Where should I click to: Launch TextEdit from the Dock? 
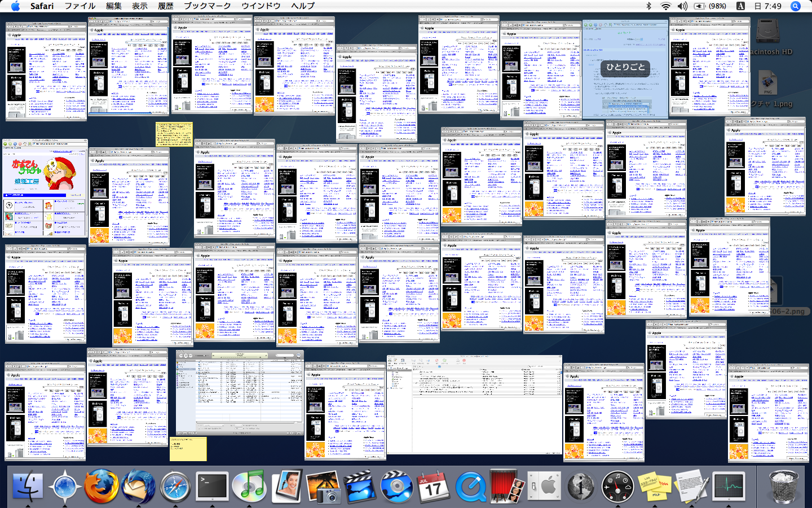pyautogui.click(x=691, y=485)
